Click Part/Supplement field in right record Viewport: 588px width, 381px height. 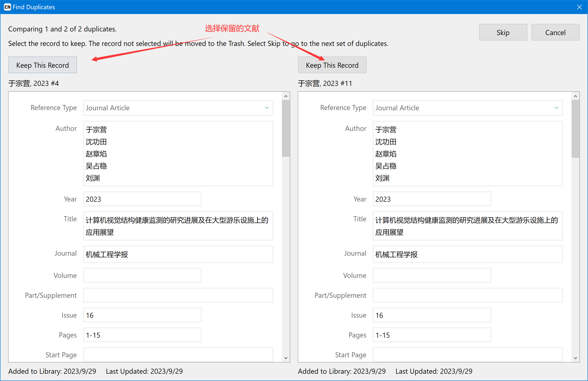click(x=468, y=295)
